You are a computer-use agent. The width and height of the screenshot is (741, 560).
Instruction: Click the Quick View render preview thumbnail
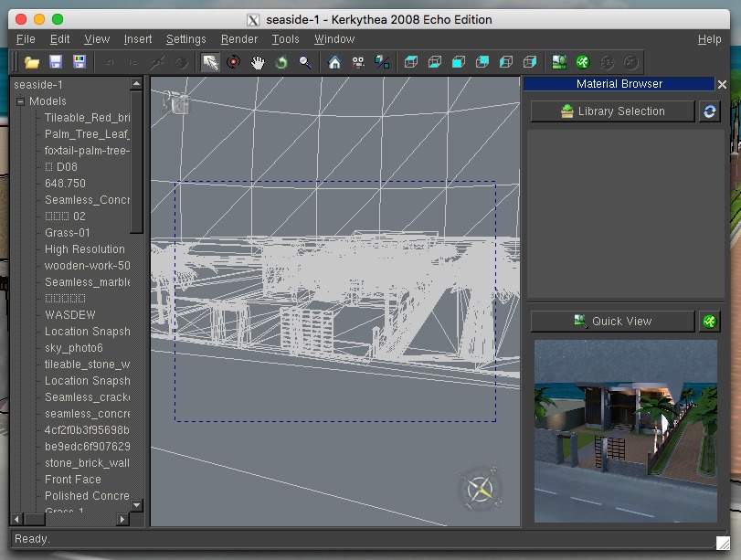tap(625, 431)
